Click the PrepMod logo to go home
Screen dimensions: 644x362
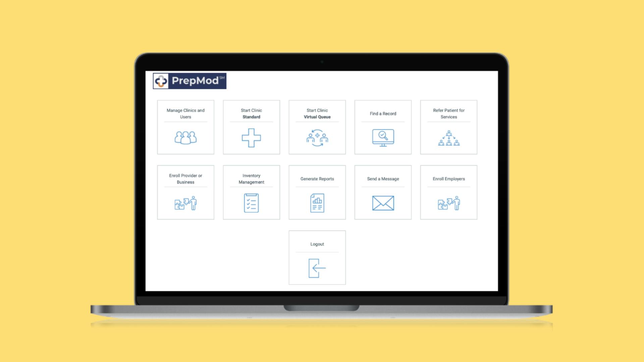(189, 80)
